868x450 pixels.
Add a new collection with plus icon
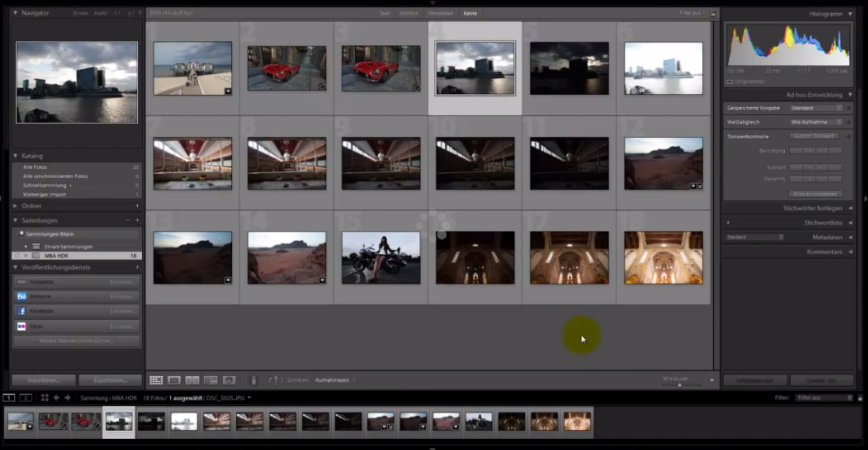pos(137,220)
